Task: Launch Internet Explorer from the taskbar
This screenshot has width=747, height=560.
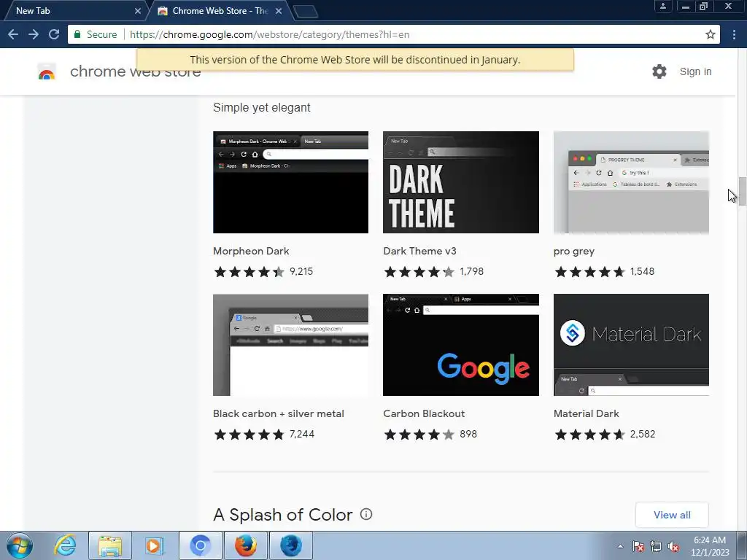Action: (65, 545)
